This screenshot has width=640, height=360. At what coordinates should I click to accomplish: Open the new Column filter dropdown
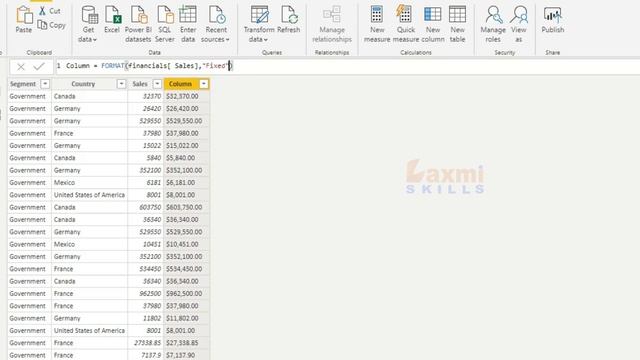click(x=203, y=84)
